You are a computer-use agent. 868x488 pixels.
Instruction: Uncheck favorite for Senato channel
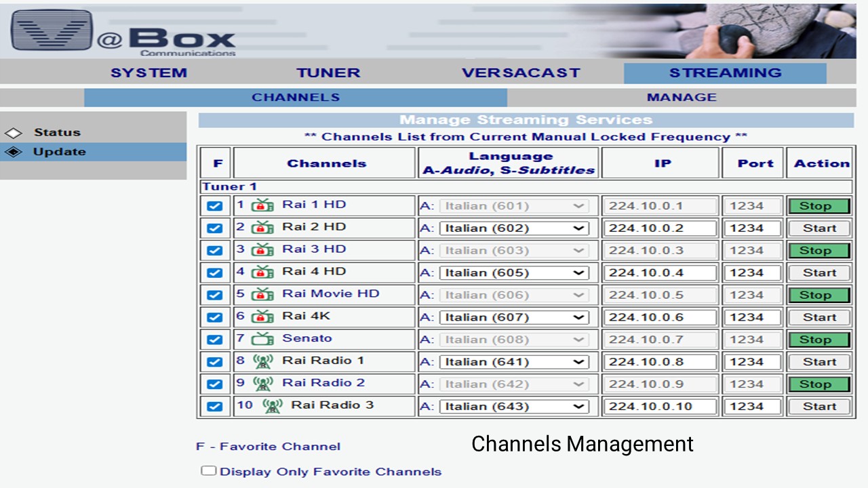[x=214, y=340]
